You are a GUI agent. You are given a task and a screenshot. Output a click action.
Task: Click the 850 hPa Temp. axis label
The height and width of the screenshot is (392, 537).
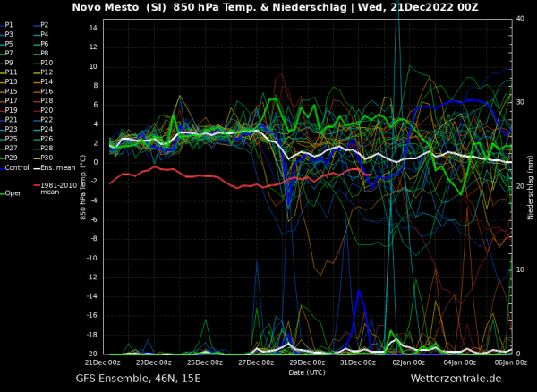tap(82, 186)
